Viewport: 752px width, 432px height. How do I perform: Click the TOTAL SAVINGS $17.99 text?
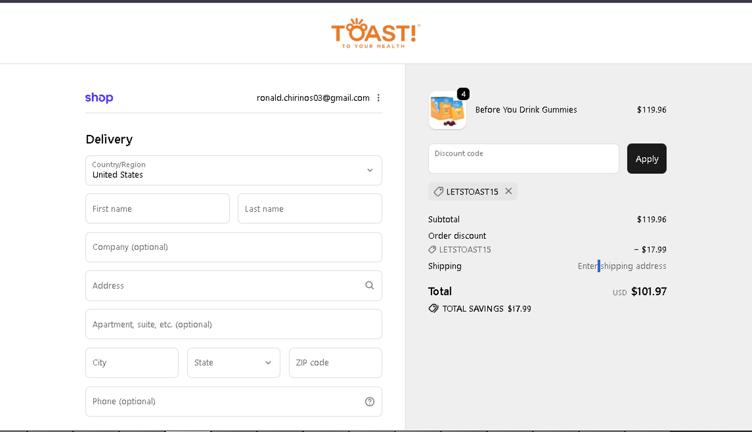pos(486,309)
